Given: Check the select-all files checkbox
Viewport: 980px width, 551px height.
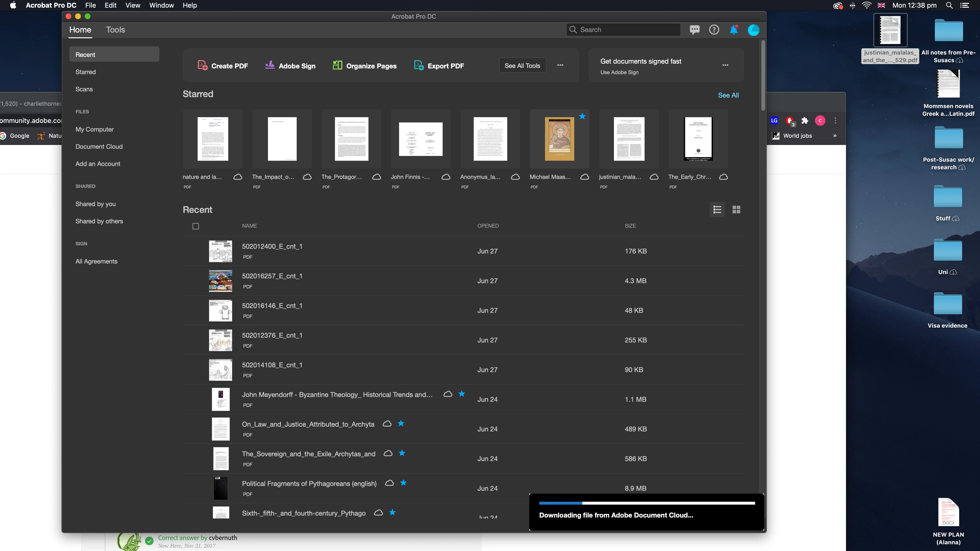Looking at the screenshot, I should [x=195, y=226].
